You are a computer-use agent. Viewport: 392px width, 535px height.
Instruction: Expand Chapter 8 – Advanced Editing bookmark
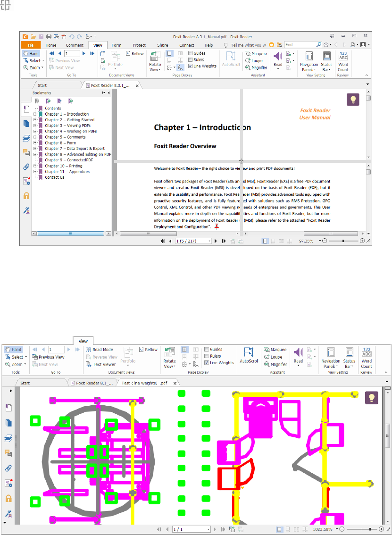click(35, 154)
